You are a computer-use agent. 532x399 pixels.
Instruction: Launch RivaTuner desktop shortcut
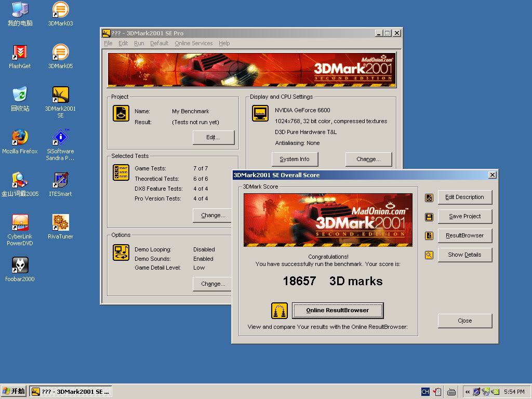click(60, 227)
